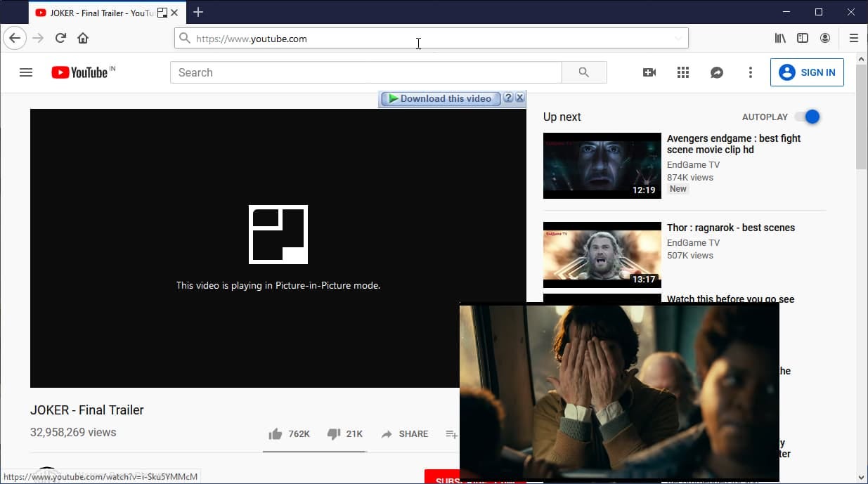Expand the address bar history dropdown

(x=678, y=39)
